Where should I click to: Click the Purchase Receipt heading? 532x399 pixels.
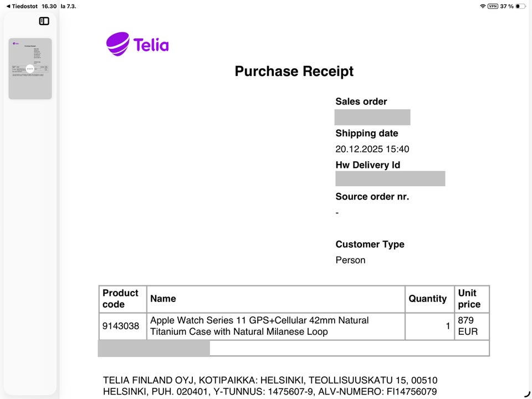click(294, 71)
